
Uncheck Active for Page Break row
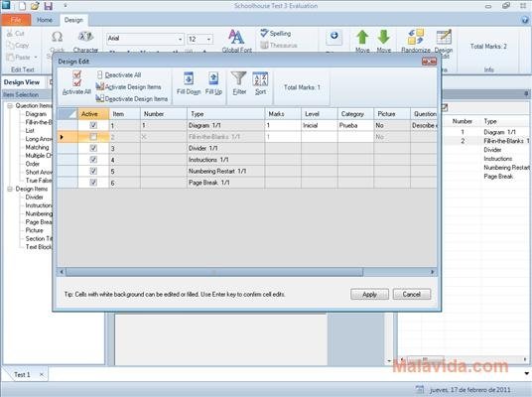[93, 183]
